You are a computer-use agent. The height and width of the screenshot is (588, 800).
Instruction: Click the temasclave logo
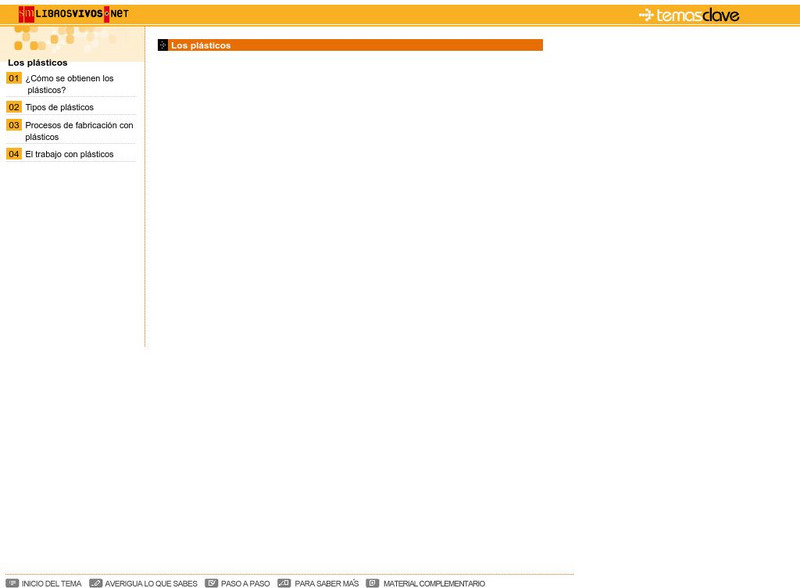(x=689, y=15)
